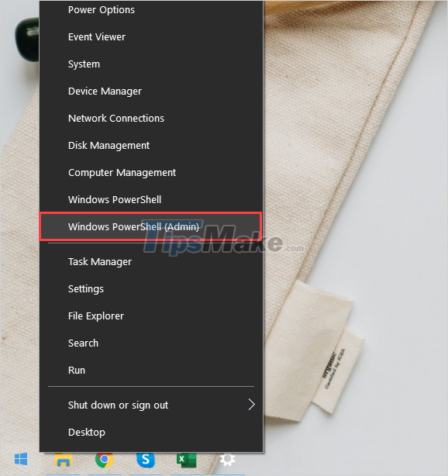Open the Settings gear on the taskbar

(227, 460)
